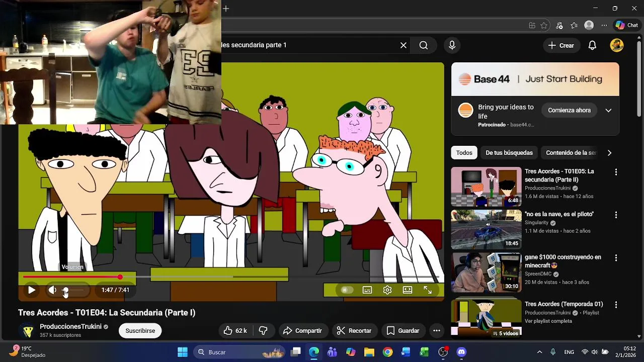The height and width of the screenshot is (362, 644).
Task: Open the Windows Start menu
Action: tap(183, 352)
